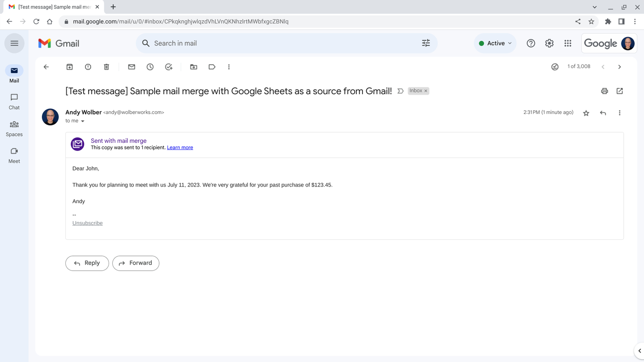Set your chat status from Active

click(x=495, y=43)
